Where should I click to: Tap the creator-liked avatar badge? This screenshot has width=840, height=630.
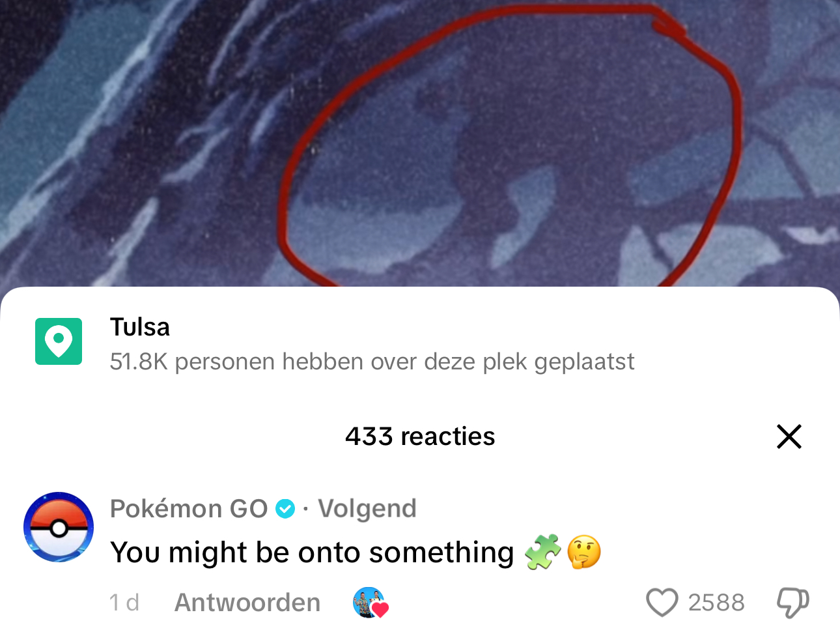tap(371, 603)
